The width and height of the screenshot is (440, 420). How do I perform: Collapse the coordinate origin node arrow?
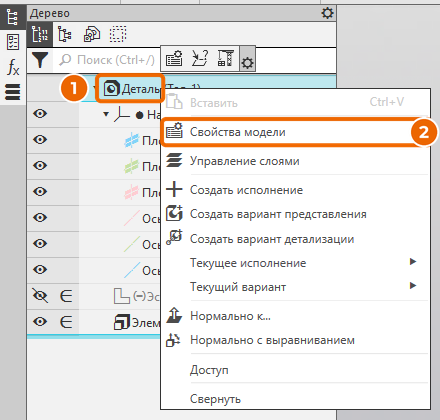(x=106, y=114)
